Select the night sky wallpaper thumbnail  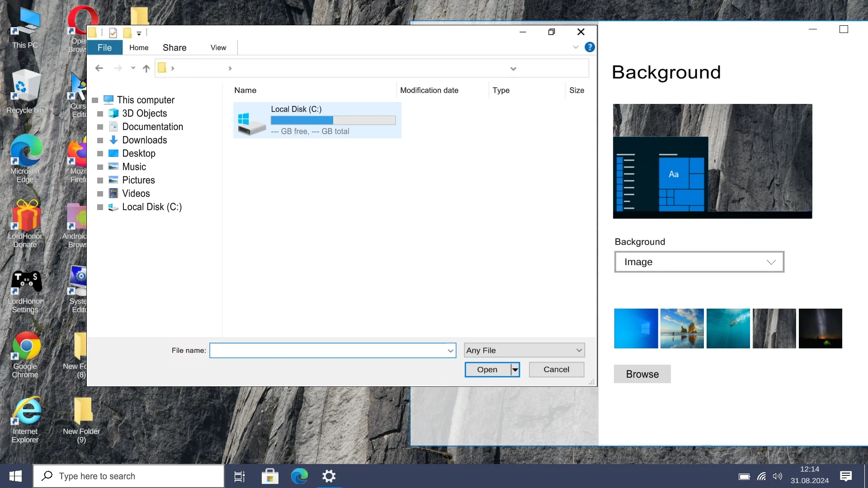point(820,328)
